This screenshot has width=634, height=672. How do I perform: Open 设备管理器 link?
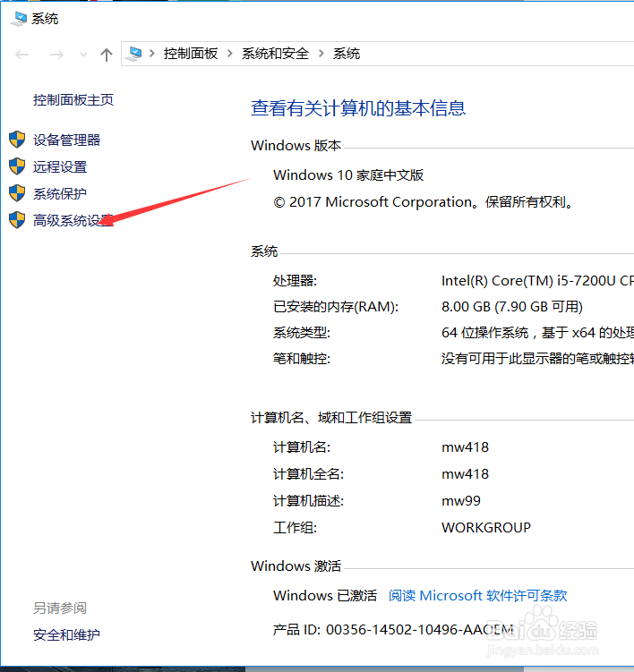coord(66,140)
